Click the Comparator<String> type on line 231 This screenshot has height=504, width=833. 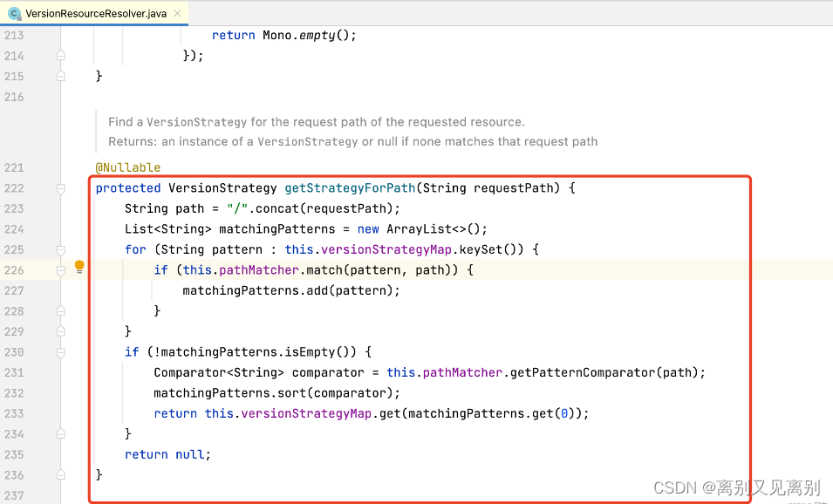click(219, 373)
